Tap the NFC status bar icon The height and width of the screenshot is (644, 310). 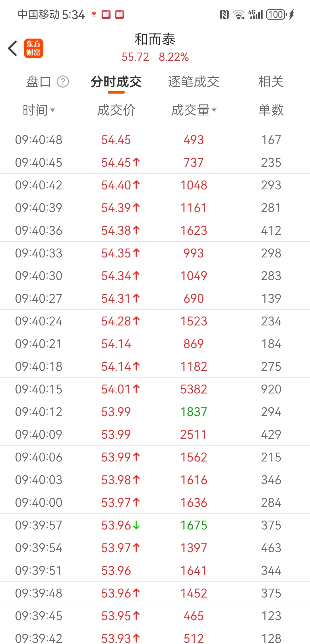point(224,14)
